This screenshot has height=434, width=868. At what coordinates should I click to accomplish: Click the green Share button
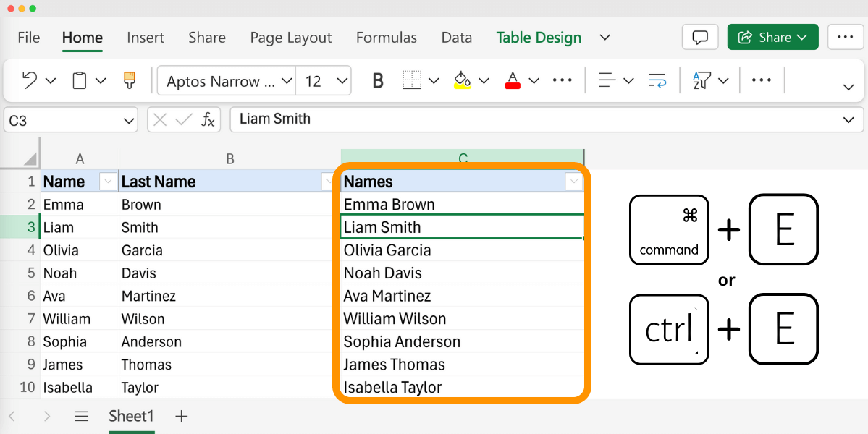(772, 37)
